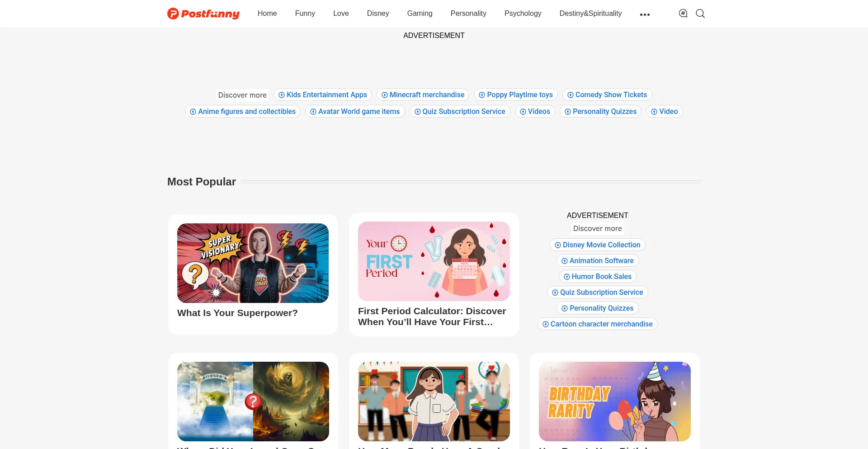Viewport: 868px width, 449px height.
Task: Open the hashtag chat search icon
Action: (x=683, y=14)
